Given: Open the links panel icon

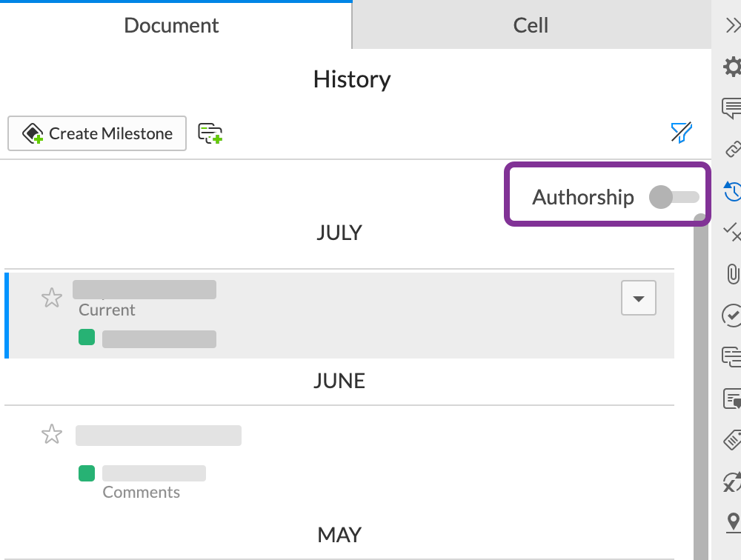Looking at the screenshot, I should coord(732,150).
